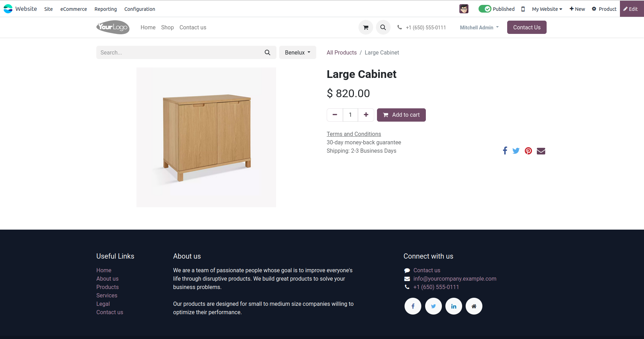Expand the Mitchell Admin user menu
This screenshot has width=644, height=339.
pyautogui.click(x=479, y=27)
